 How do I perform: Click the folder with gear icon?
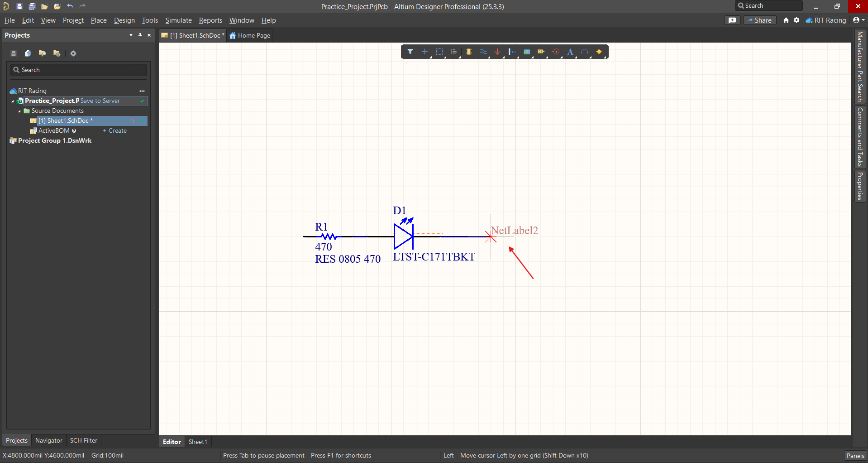57,53
